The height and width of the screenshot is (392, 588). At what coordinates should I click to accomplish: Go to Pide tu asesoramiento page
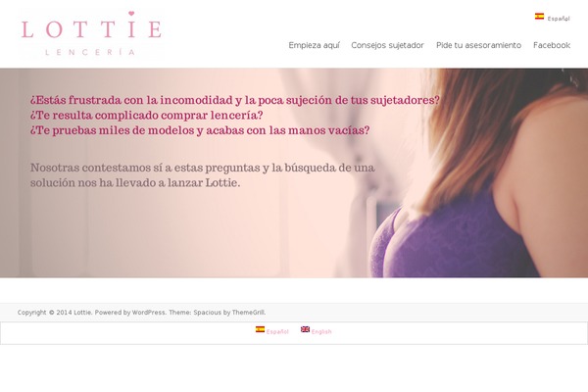coord(478,45)
